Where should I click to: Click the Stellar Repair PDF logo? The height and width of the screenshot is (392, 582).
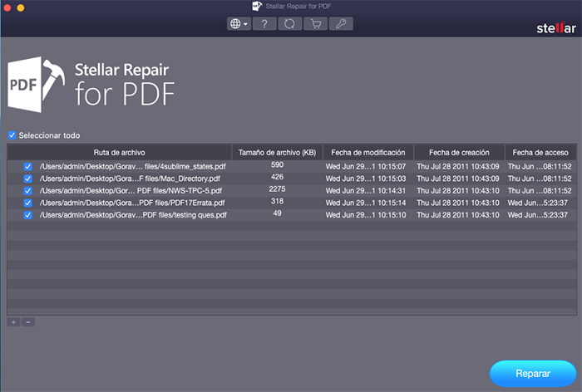91,84
